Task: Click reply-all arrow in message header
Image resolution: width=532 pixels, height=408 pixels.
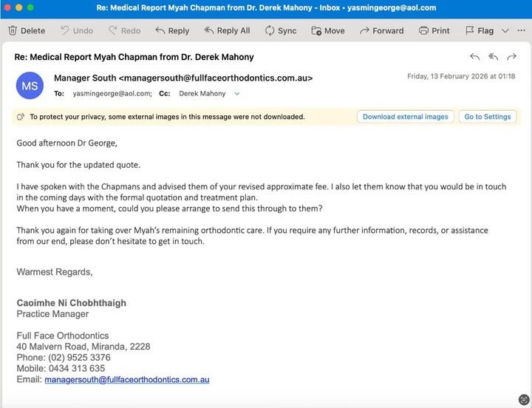Action: click(x=493, y=57)
